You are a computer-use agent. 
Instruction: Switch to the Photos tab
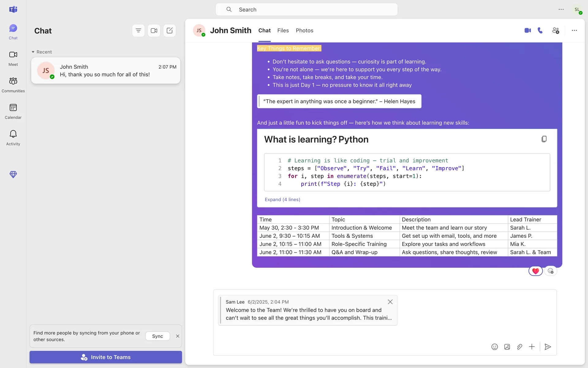(304, 30)
